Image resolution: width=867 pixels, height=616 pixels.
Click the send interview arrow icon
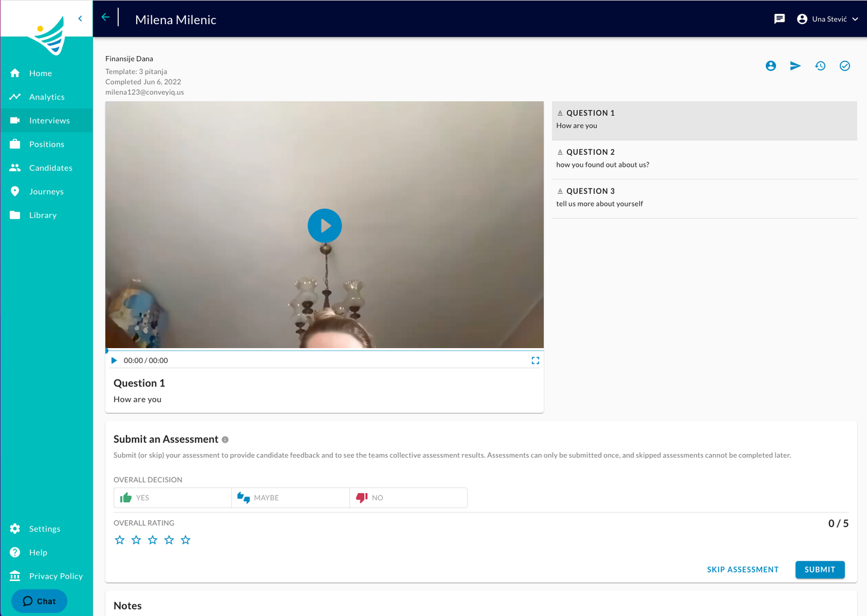(x=795, y=66)
